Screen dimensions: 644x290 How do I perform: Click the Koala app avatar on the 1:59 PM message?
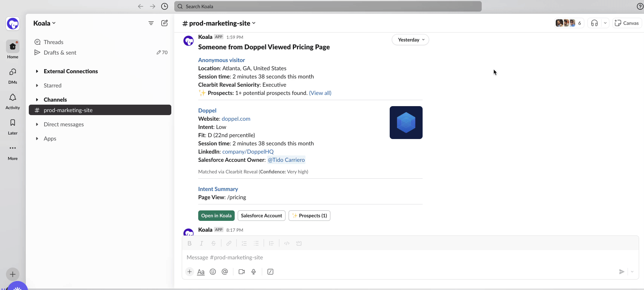[x=188, y=40]
